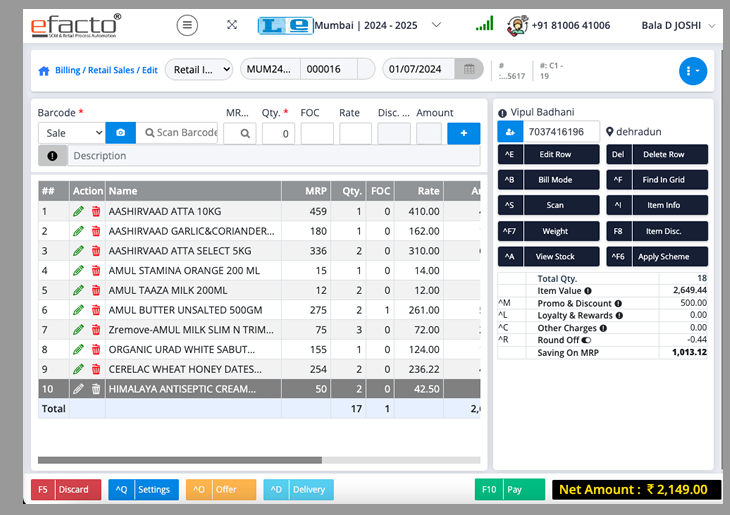Click the Name column header
730x515 pixels.
pos(193,191)
